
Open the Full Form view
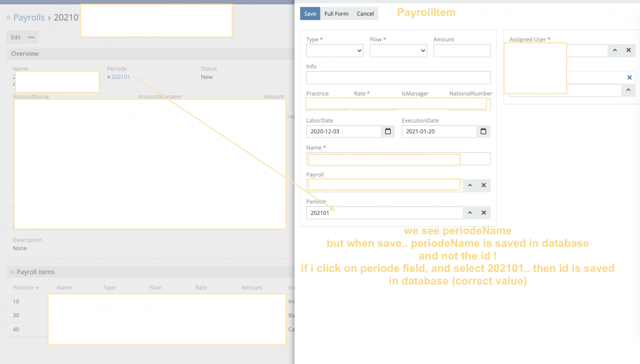[336, 14]
